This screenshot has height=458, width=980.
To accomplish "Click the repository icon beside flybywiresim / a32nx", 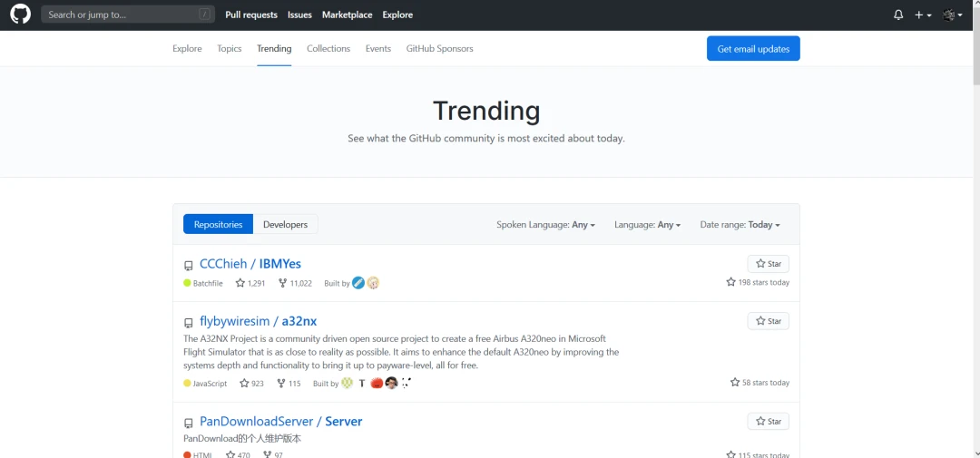I will click(189, 322).
